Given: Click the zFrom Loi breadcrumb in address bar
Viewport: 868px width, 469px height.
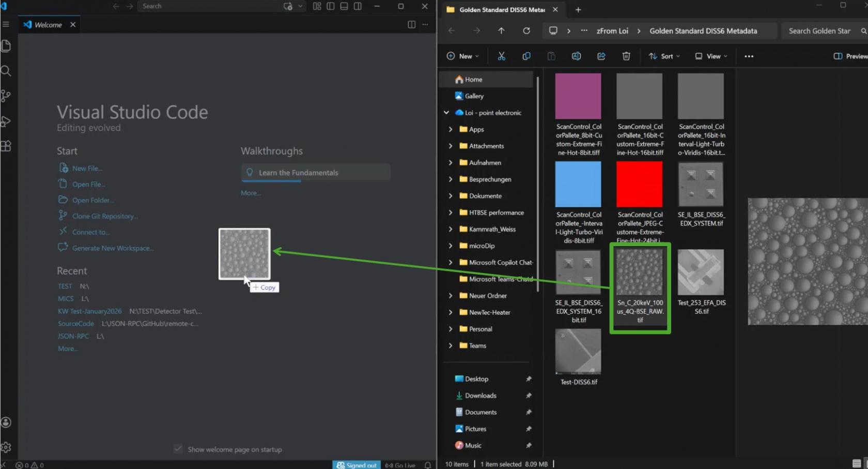Looking at the screenshot, I should (x=612, y=31).
